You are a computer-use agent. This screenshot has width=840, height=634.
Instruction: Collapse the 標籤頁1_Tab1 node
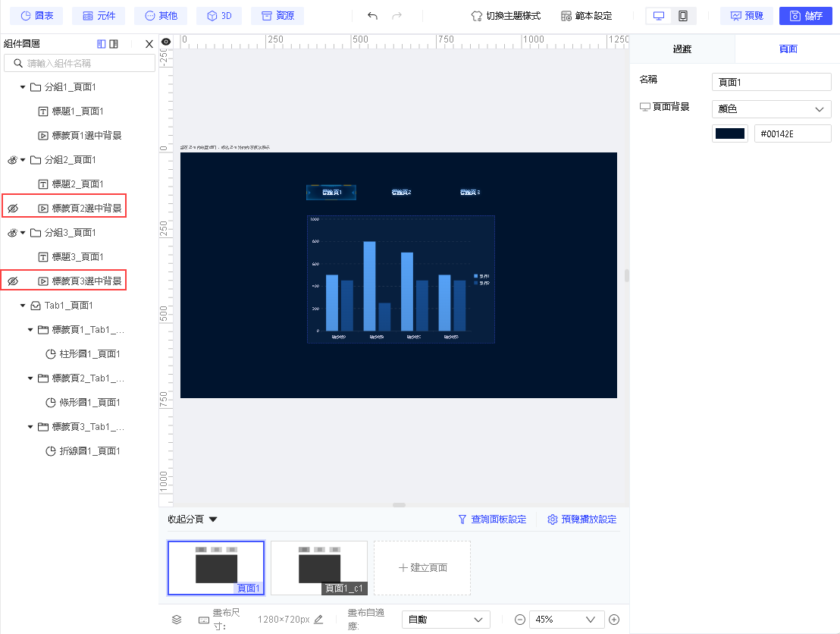[x=30, y=330]
